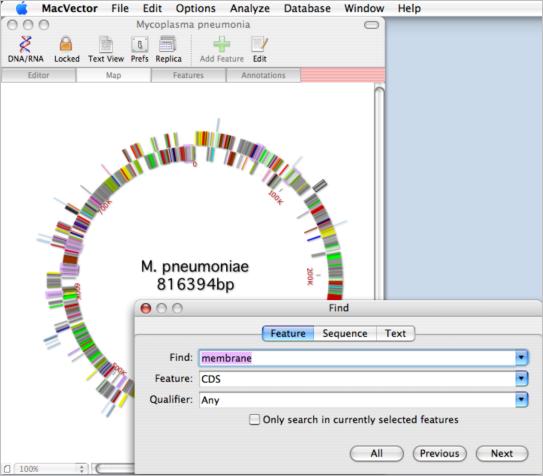Image resolution: width=543 pixels, height=476 pixels.
Task: Click the 816394bp sequence length label
Action: click(x=195, y=285)
